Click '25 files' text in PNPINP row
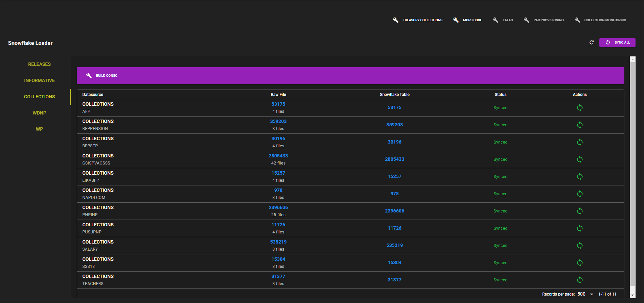644x303 pixels. point(278,215)
